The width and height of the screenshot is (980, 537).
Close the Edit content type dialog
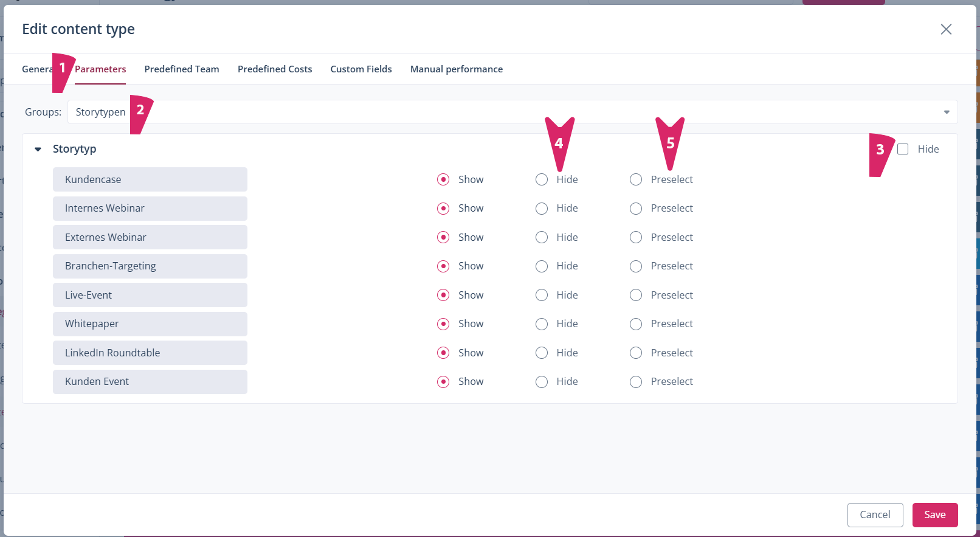946,29
